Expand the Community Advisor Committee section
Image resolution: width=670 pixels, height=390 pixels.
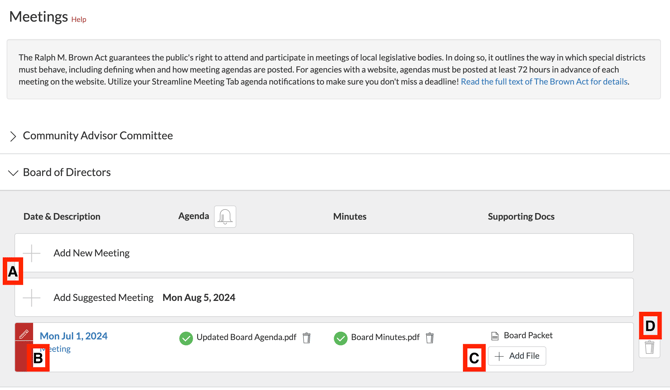point(13,136)
